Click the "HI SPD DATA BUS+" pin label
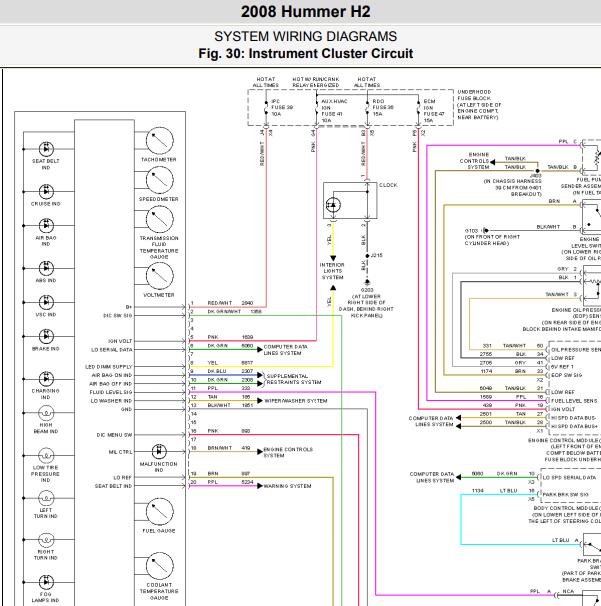 (x=573, y=426)
